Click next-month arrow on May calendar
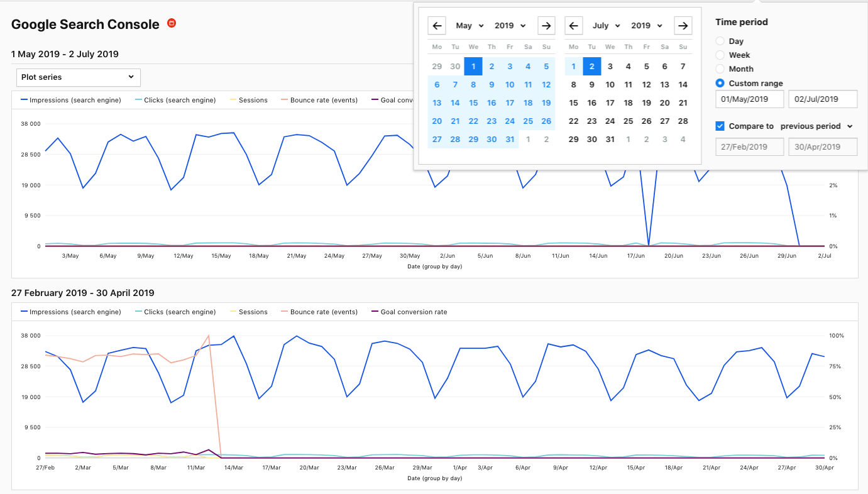The height and width of the screenshot is (494, 868). pos(546,26)
